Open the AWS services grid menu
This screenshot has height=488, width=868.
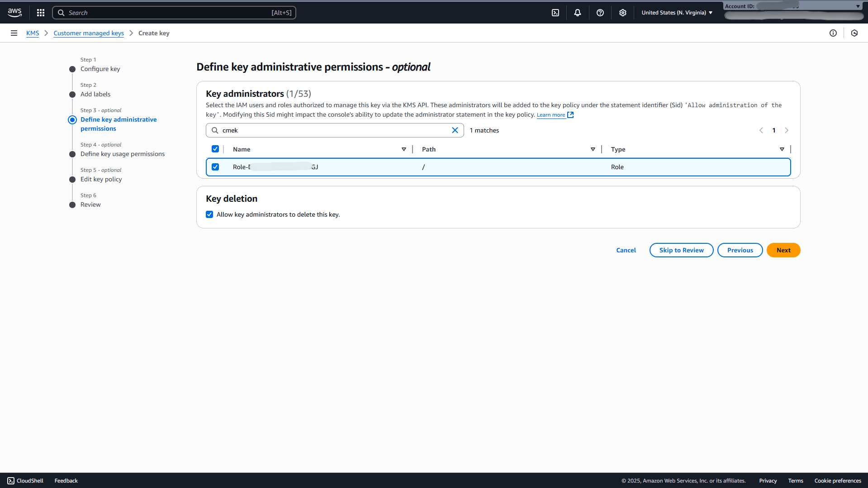40,12
